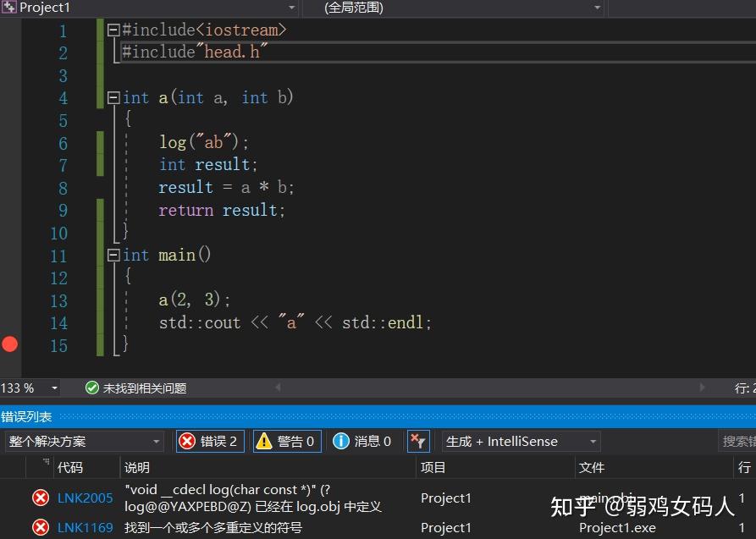Click the Project1 project icon
The height and width of the screenshot is (539, 756).
tap(8, 8)
